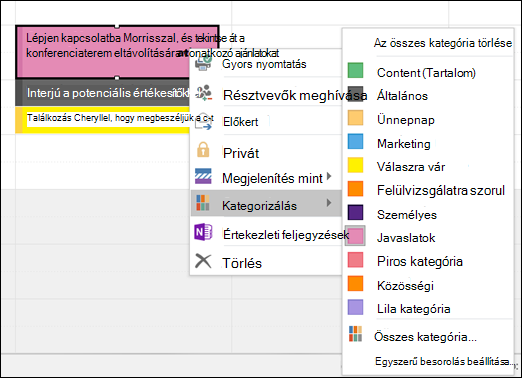
Task: Expand the Kategorizálás submenu arrow
Action: pyautogui.click(x=329, y=203)
